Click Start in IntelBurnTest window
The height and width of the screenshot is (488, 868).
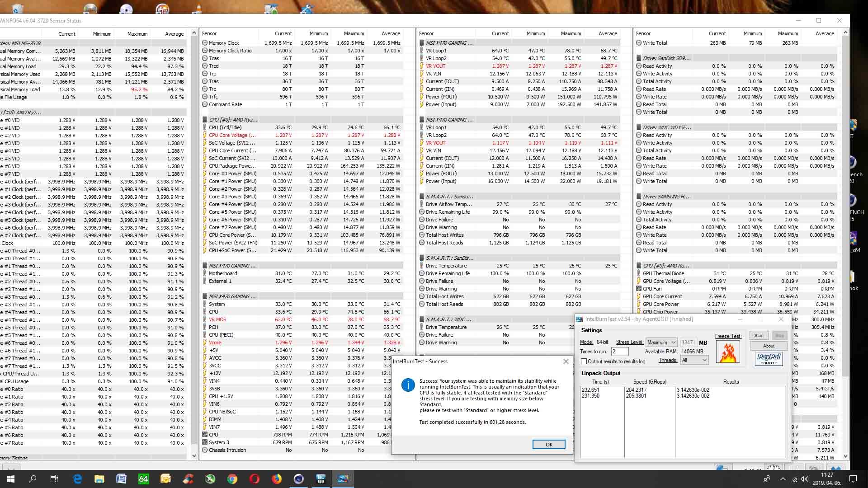coord(759,335)
